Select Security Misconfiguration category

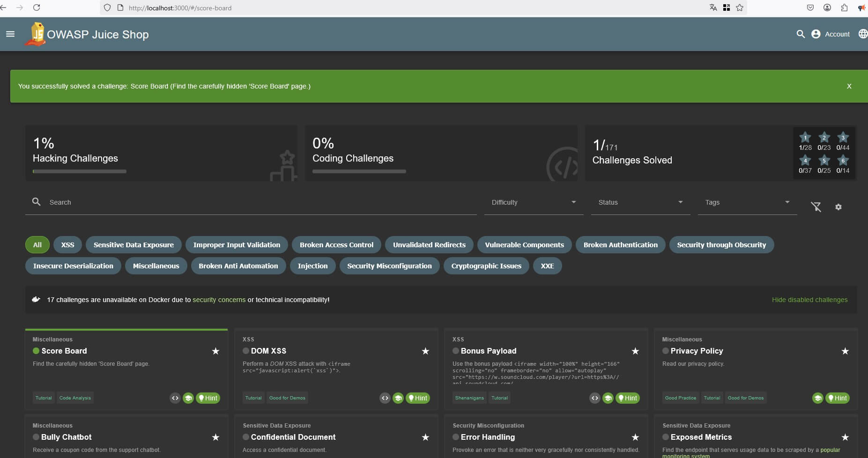pyautogui.click(x=389, y=266)
